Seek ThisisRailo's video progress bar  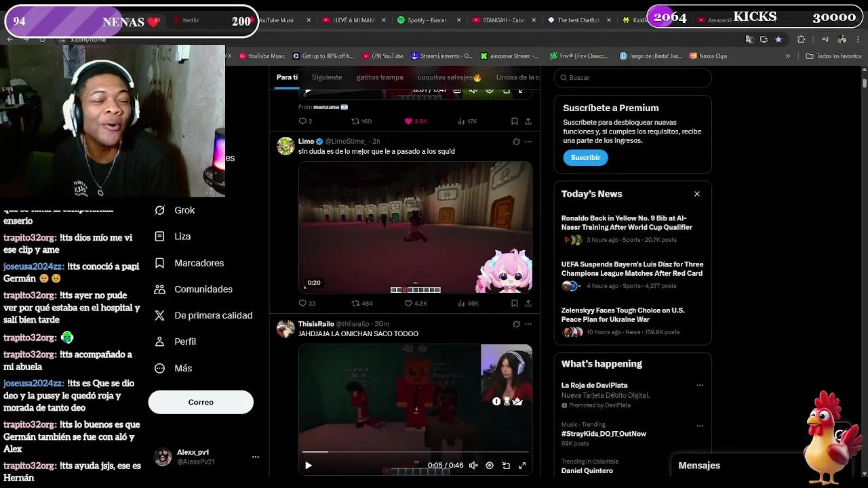415,451
